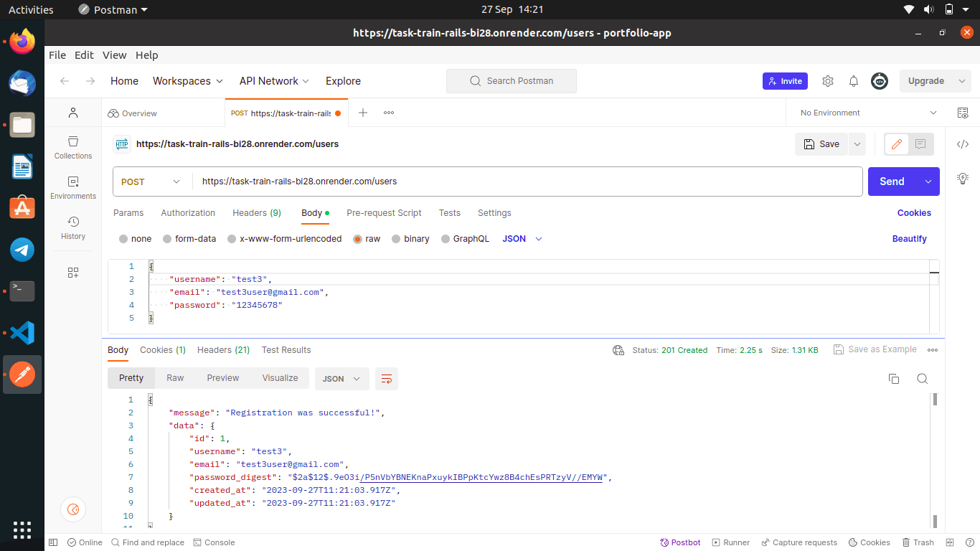Image resolution: width=980 pixels, height=551 pixels.
Task: Click the code snippet icon in right sidebar
Action: [x=963, y=144]
